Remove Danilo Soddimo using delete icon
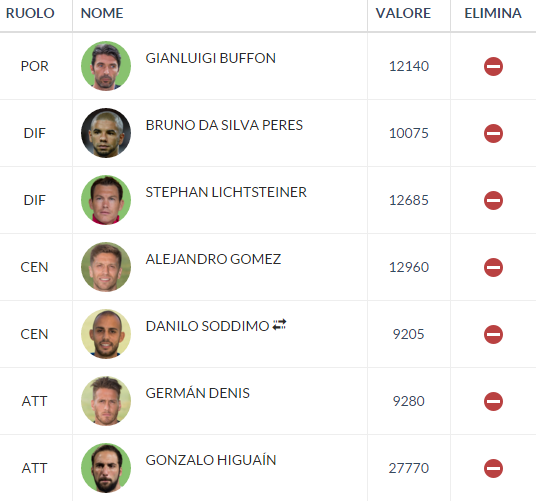536x501 pixels. click(x=493, y=334)
